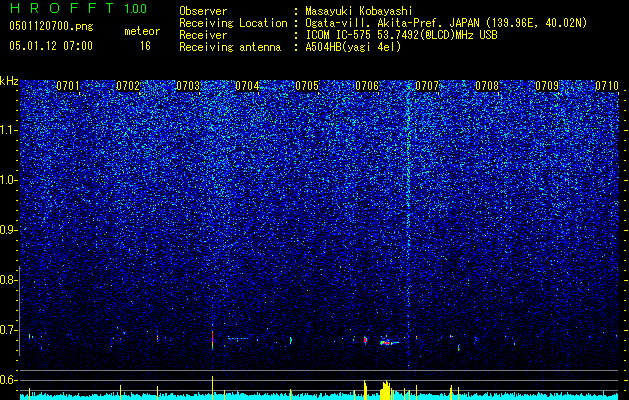Click antenna value A504HB(yagi 4el)

tap(353, 47)
